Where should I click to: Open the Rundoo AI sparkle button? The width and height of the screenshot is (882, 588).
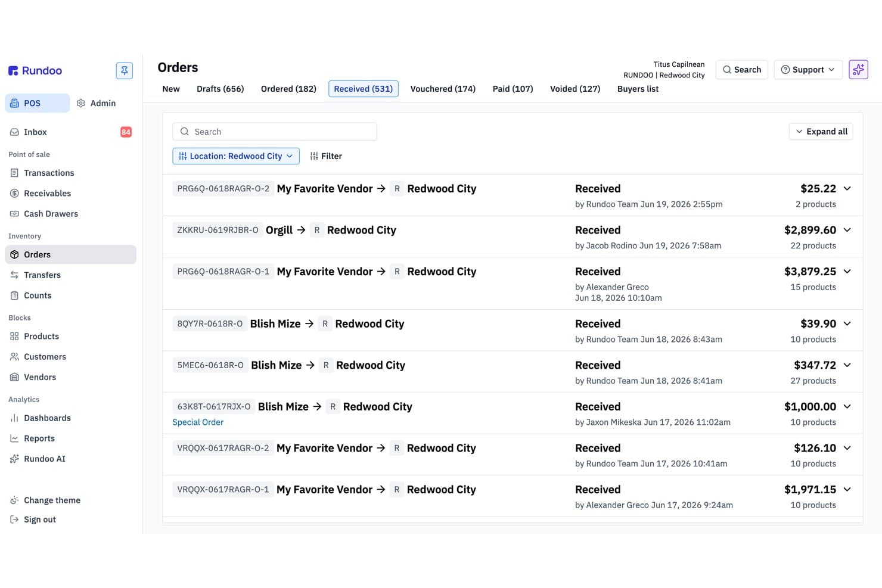point(858,70)
